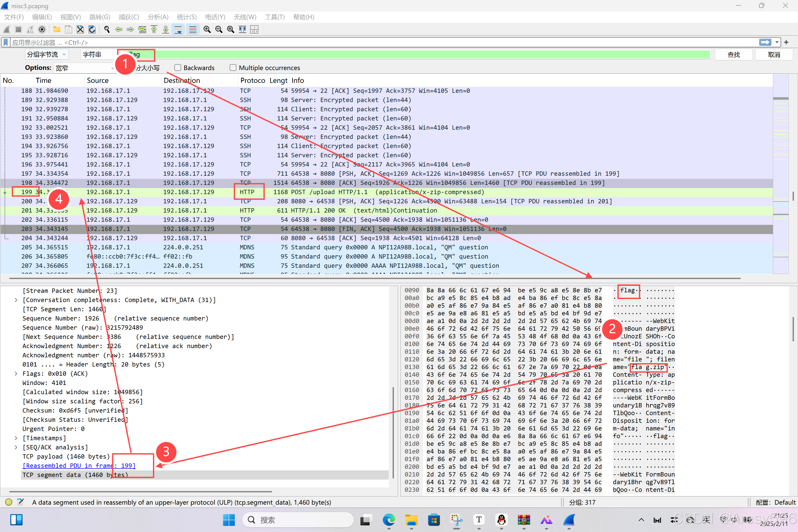The image size is (798, 532).
Task: Click the zoom in toolbar icon
Action: point(207,29)
